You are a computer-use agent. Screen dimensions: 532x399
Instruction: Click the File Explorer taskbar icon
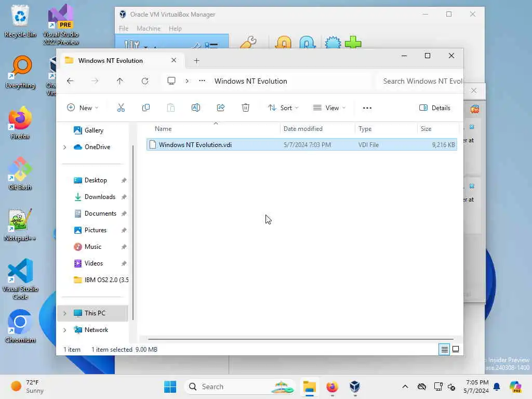[310, 387]
